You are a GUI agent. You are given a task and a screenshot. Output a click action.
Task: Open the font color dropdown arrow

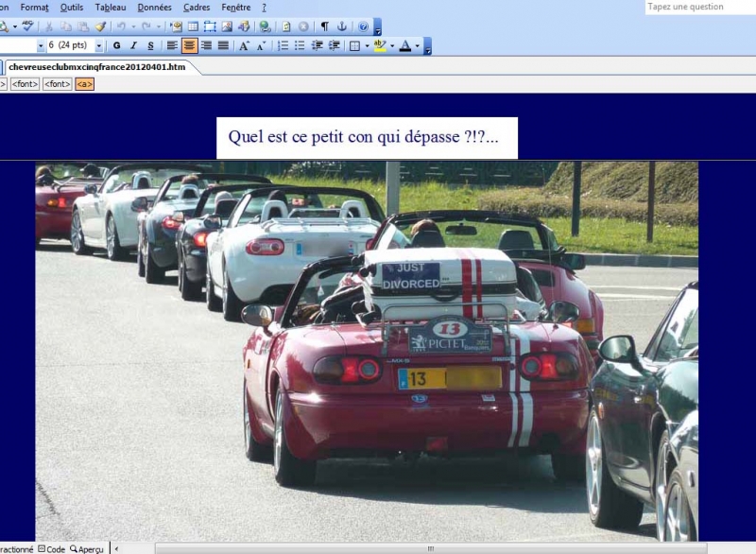pos(418,45)
